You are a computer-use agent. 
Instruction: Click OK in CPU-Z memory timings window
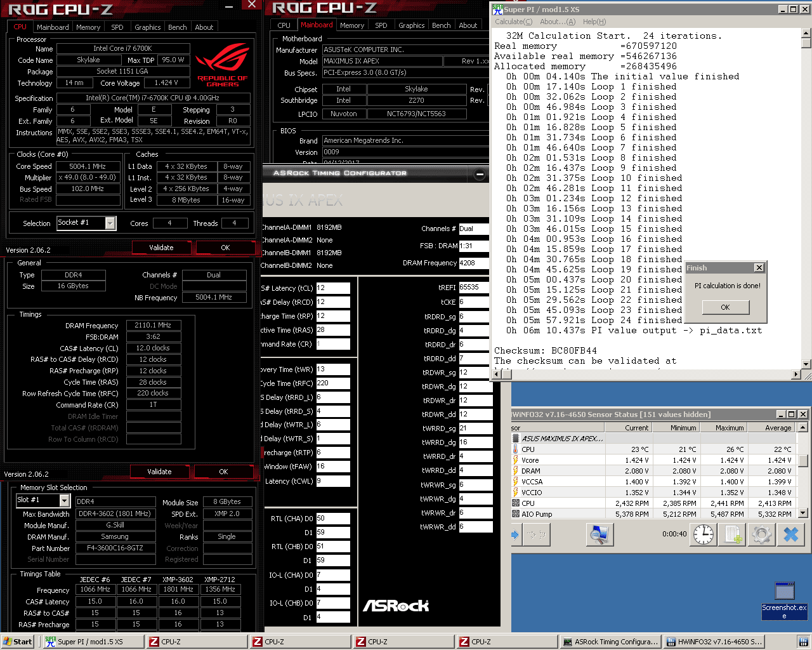223,472
